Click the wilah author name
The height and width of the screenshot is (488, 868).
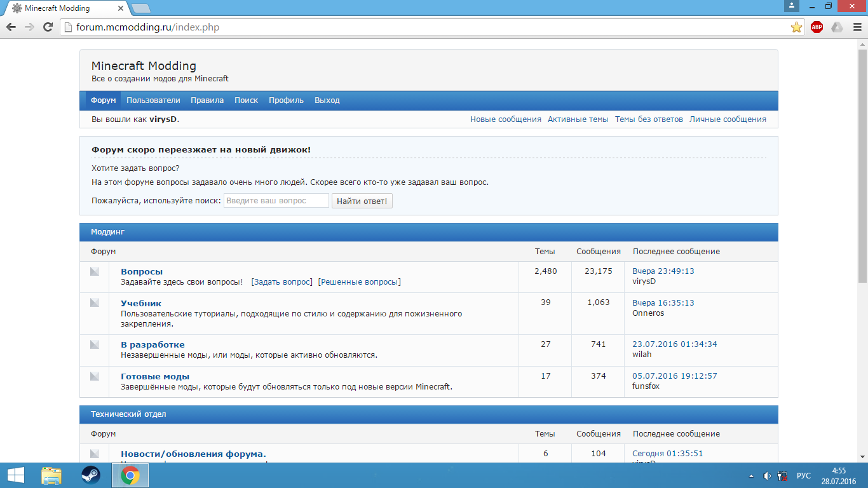coord(642,354)
